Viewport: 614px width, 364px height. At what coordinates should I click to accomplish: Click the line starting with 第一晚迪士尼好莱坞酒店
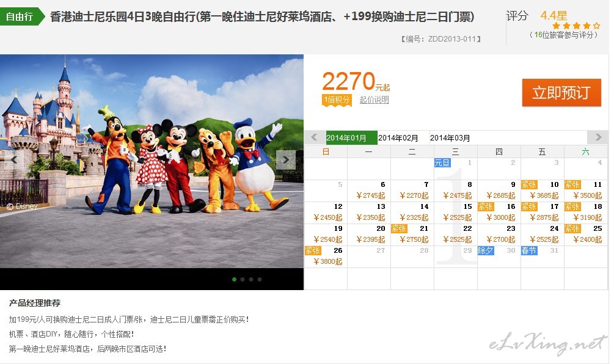click(88, 349)
